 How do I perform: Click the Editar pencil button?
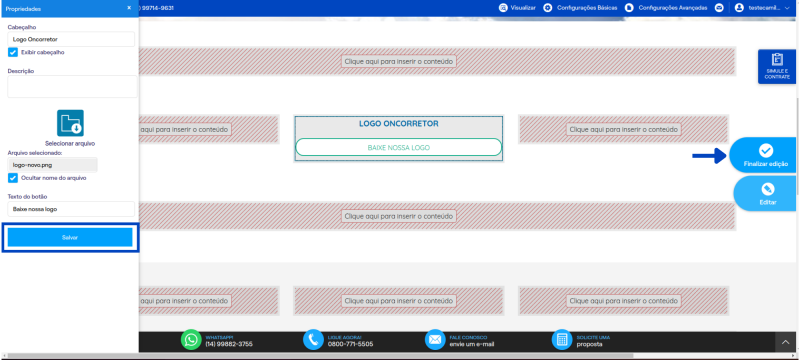pyautogui.click(x=766, y=194)
